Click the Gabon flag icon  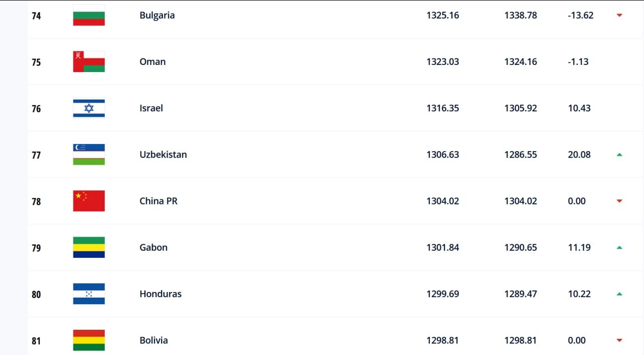[89, 247]
